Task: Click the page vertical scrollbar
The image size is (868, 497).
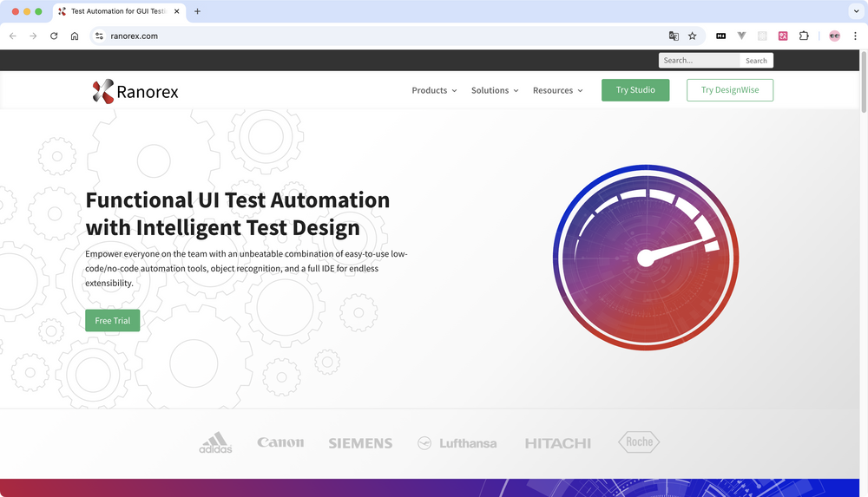Action: tap(864, 82)
